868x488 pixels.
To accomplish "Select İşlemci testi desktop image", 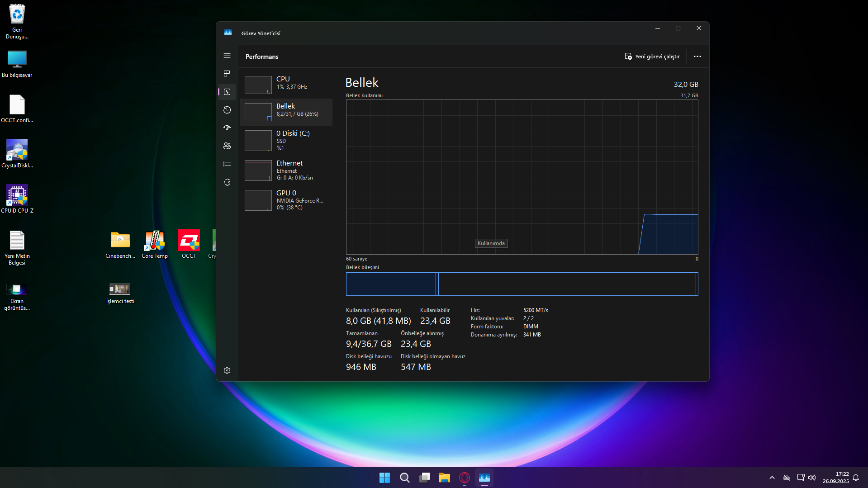I will tap(120, 293).
